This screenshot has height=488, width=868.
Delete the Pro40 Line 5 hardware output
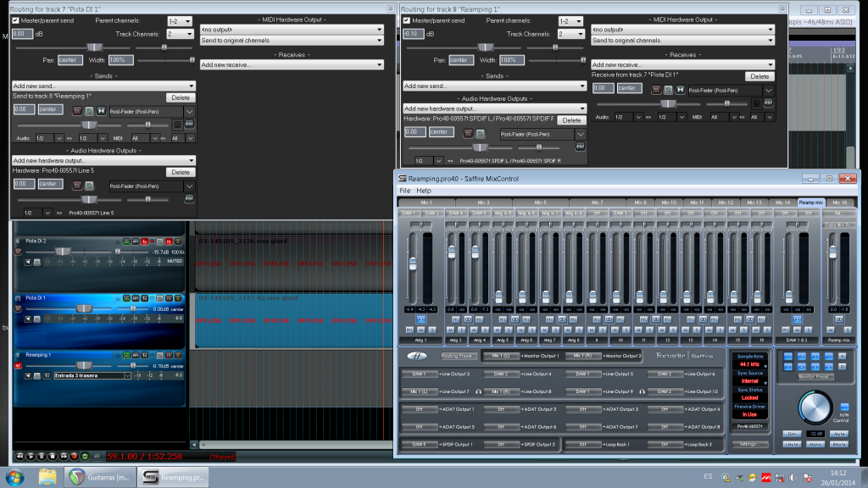click(x=180, y=172)
